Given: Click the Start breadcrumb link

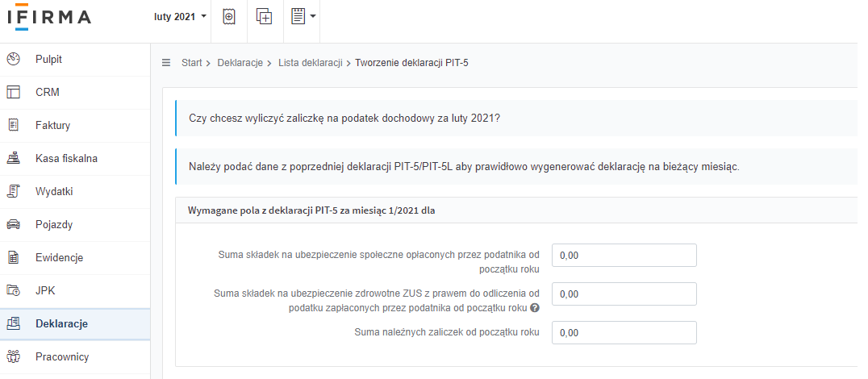Looking at the screenshot, I should pos(191,63).
